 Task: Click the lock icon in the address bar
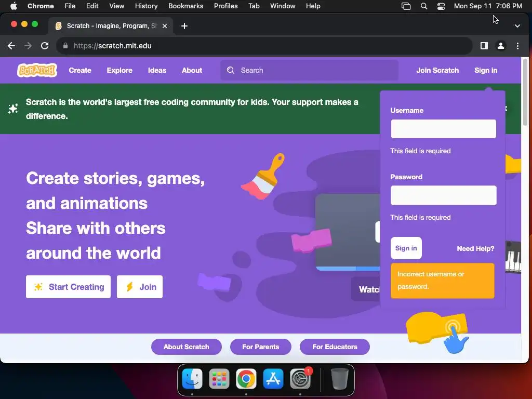tap(65, 46)
